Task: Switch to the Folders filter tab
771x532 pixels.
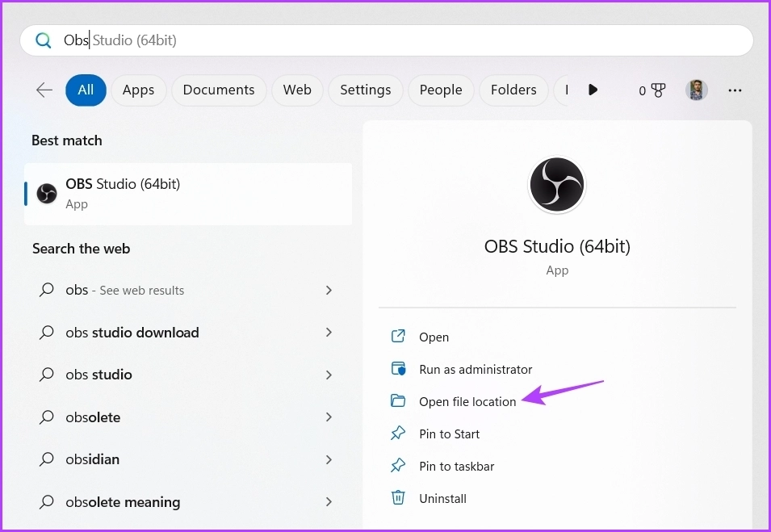Action: coord(513,90)
